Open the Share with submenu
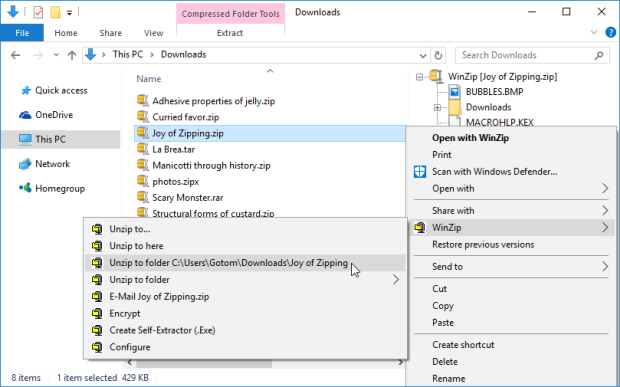This screenshot has width=620, height=387. pyautogui.click(x=511, y=211)
